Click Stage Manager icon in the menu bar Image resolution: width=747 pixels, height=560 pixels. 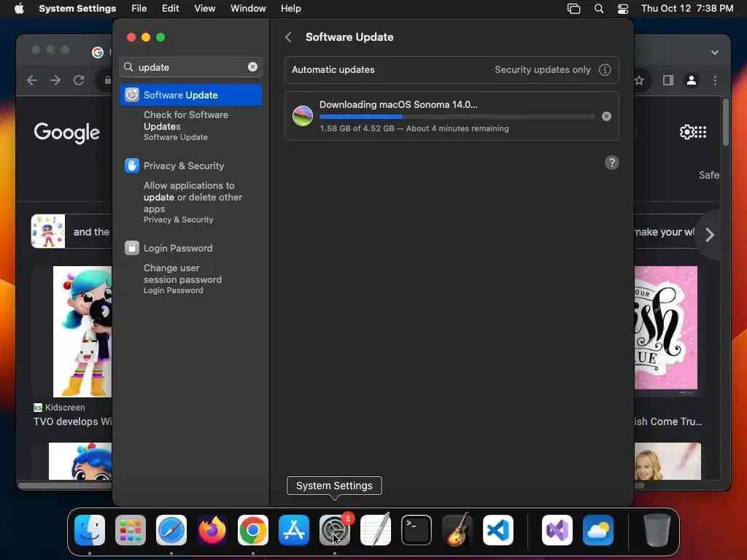tap(573, 9)
